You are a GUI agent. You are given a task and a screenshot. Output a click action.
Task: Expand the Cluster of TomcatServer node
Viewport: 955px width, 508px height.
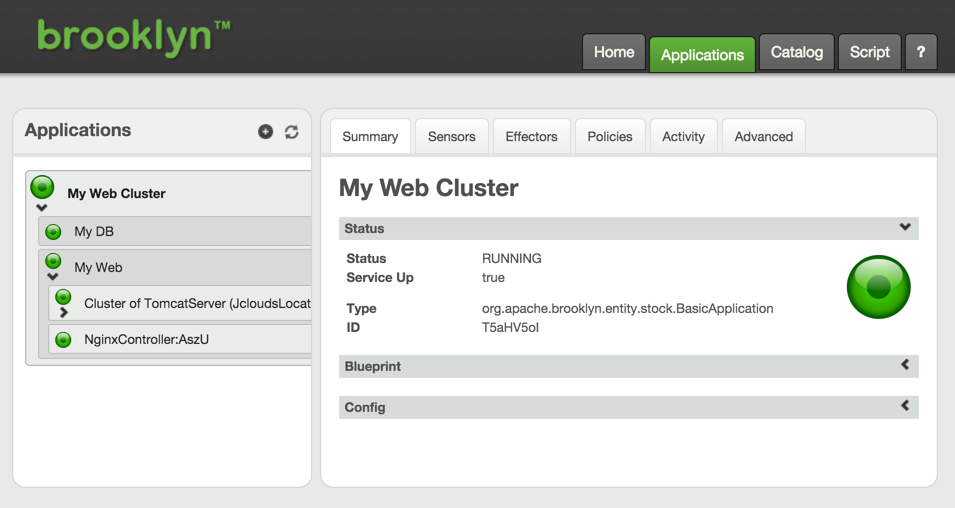[x=63, y=313]
